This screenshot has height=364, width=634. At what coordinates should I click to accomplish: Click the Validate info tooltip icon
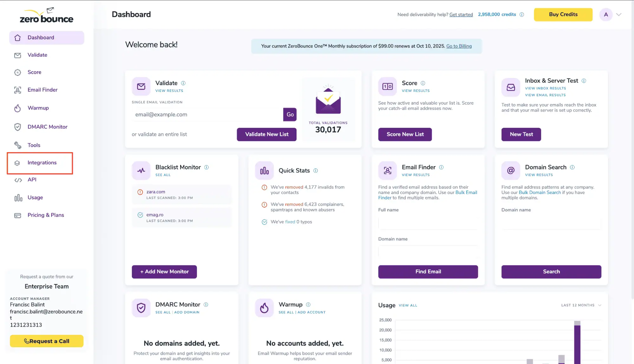tap(183, 83)
